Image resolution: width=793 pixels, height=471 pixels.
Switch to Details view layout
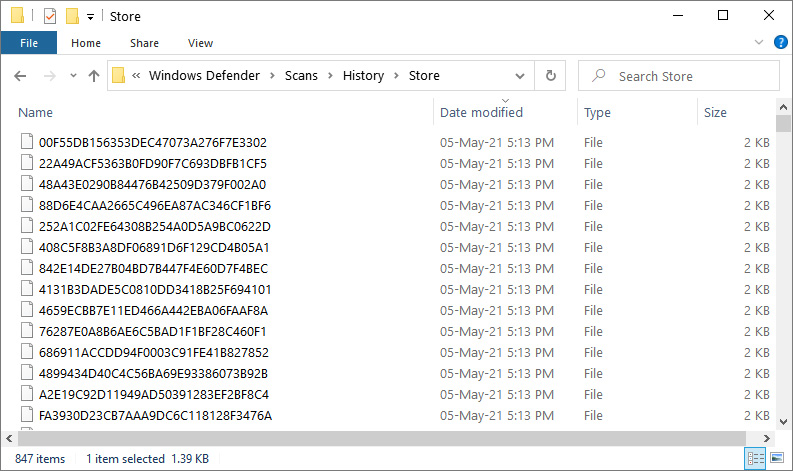755,459
